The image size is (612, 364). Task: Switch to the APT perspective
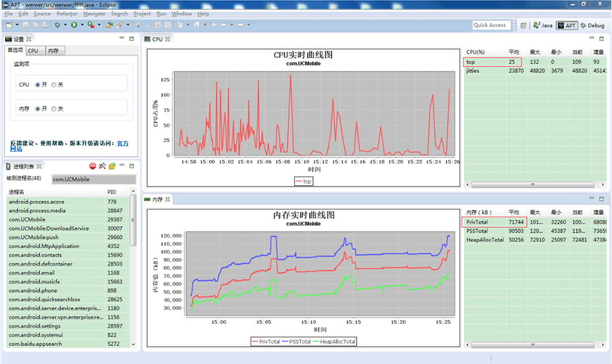(566, 25)
